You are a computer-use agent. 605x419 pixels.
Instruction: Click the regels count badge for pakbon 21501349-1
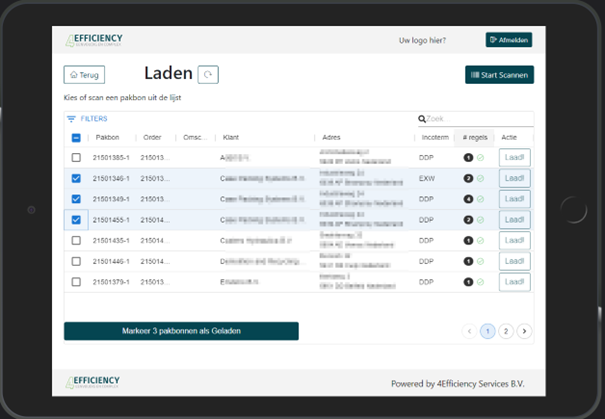point(468,199)
